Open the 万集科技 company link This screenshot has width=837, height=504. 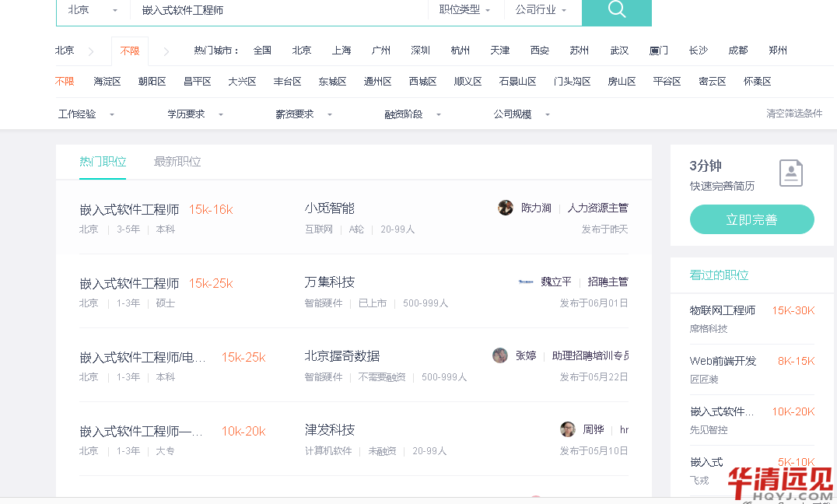coord(330,282)
